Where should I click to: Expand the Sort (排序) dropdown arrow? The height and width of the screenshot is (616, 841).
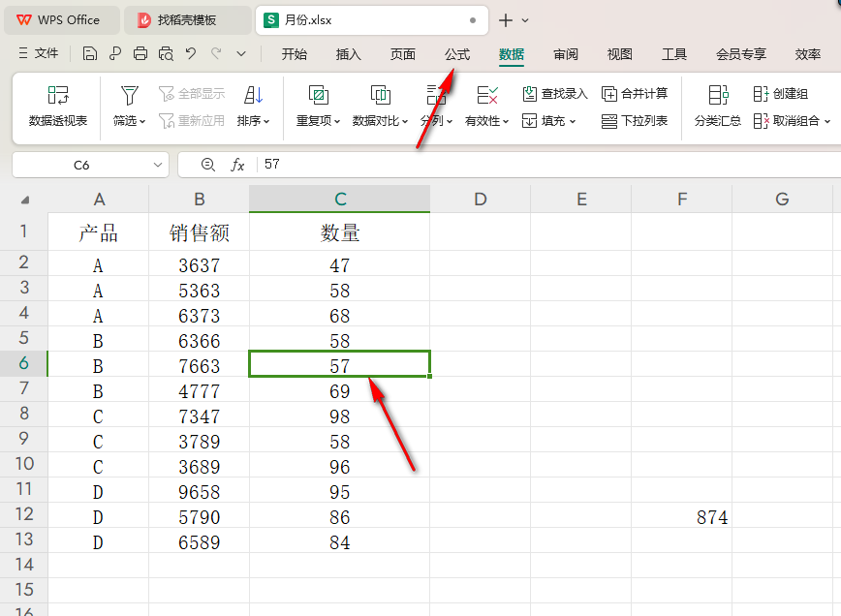[x=266, y=122]
